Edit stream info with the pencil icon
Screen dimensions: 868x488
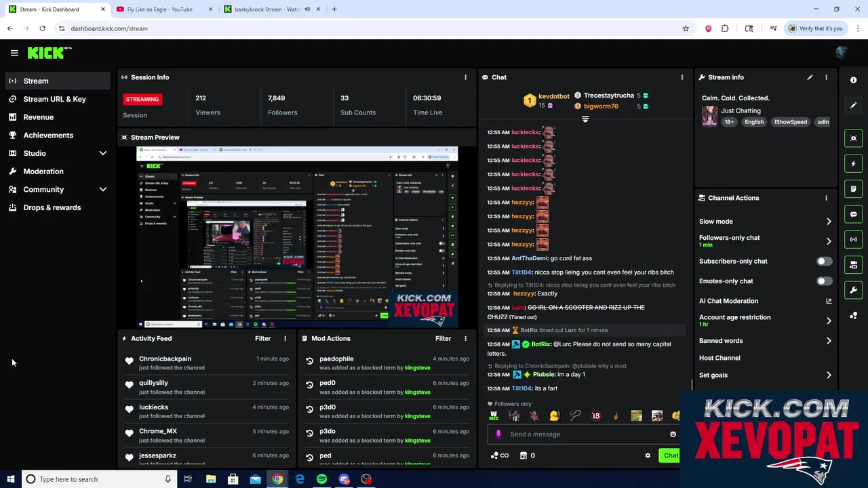coord(810,77)
